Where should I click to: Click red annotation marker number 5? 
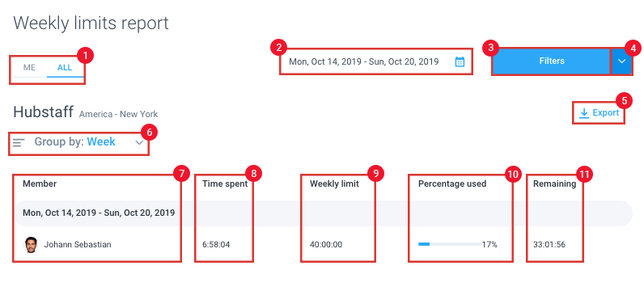tap(625, 100)
